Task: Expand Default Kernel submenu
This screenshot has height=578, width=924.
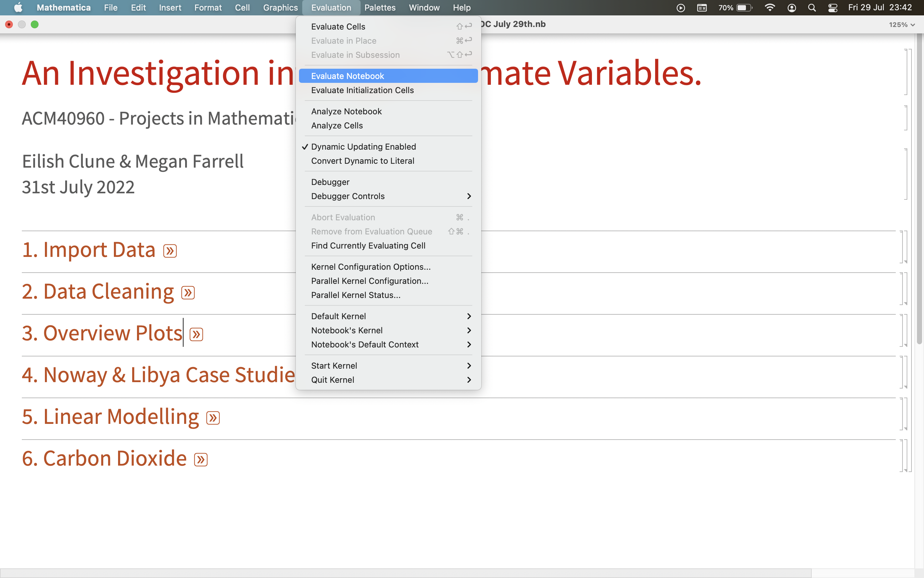Action: point(388,316)
